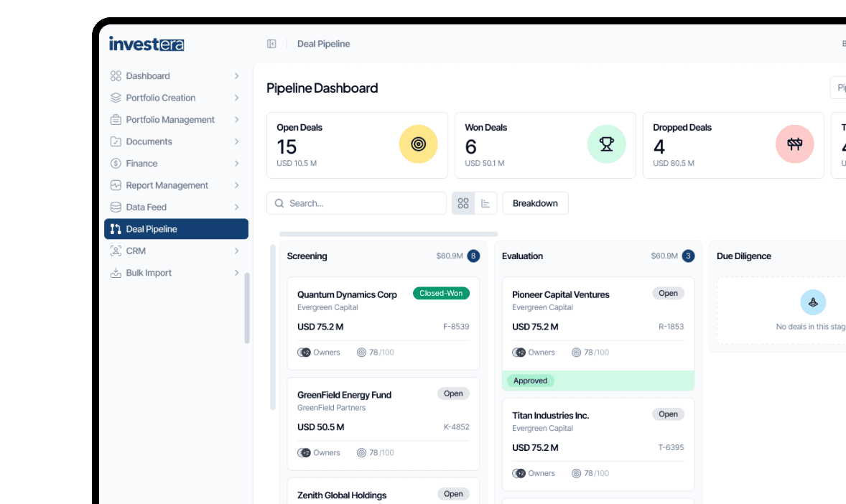Click the Approved label

tap(531, 381)
